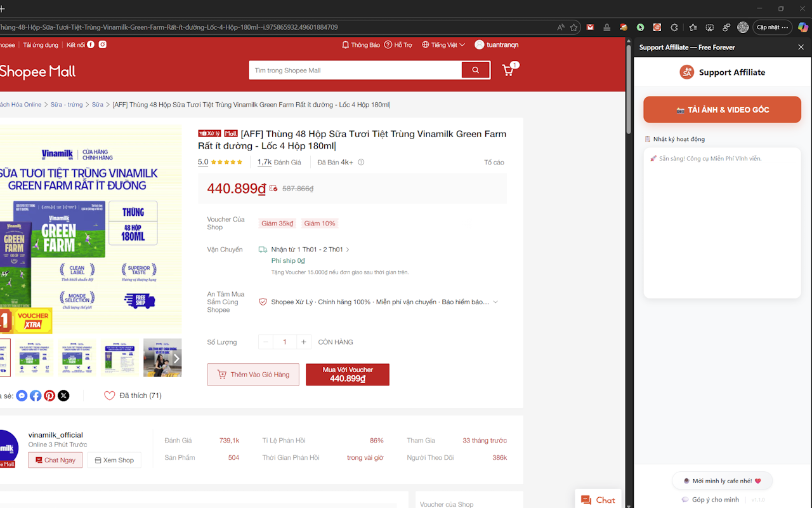The width and height of the screenshot is (812, 508).
Task: Share product via Messenger
Action: click(x=22, y=396)
